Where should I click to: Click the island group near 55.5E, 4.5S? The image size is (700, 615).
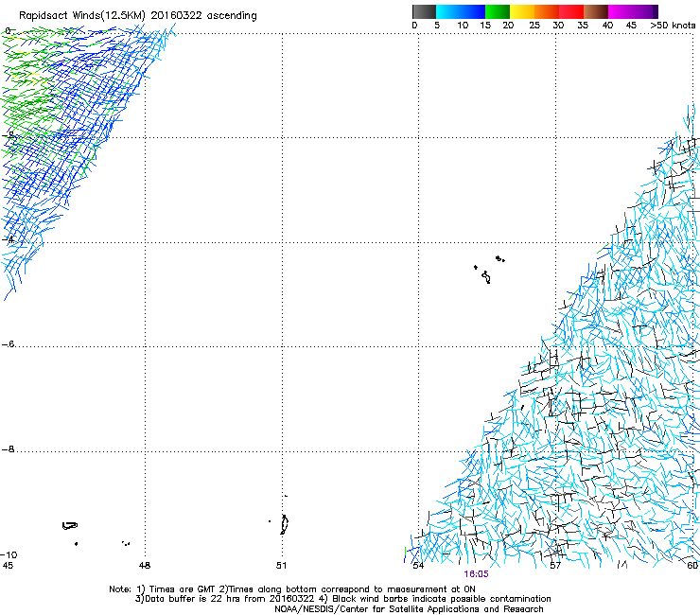tap(489, 270)
